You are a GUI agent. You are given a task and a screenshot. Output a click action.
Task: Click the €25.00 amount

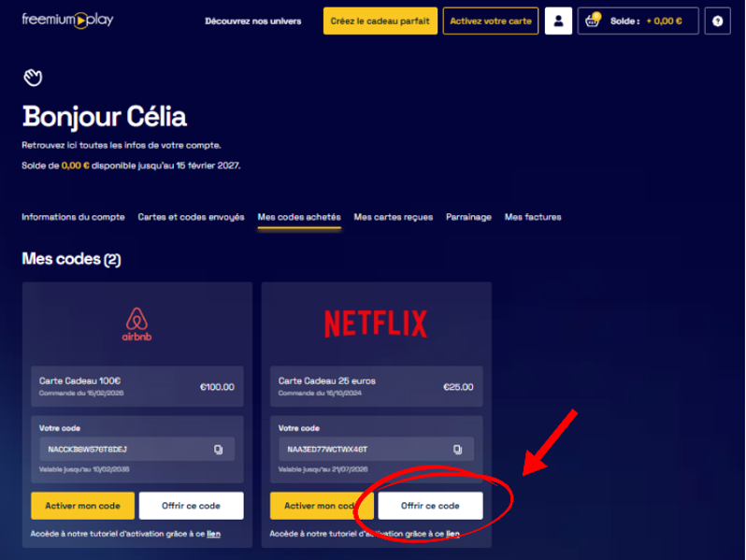[458, 387]
